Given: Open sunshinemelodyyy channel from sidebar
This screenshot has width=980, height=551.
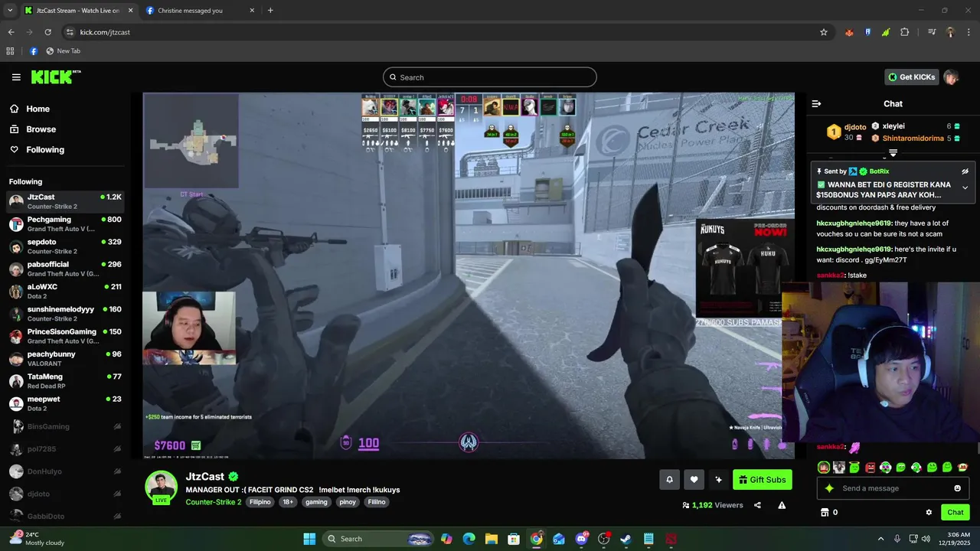Looking at the screenshot, I should (65, 313).
